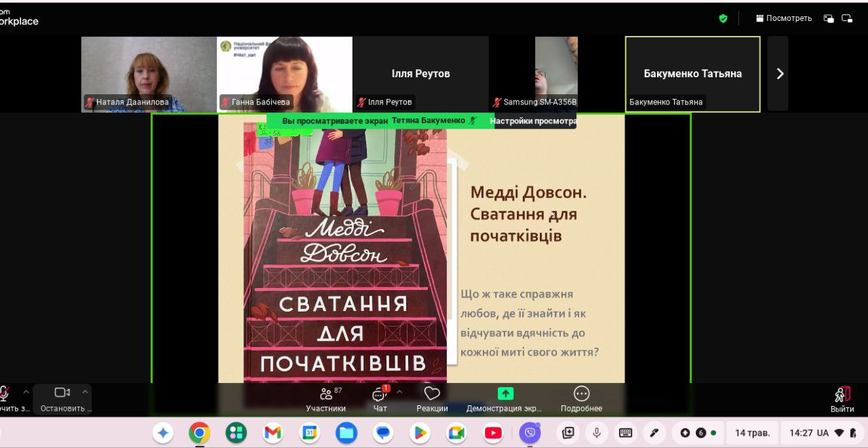Open Google Calendar from the shelf
Viewport: 868px width, 448px height.
[x=309, y=432]
